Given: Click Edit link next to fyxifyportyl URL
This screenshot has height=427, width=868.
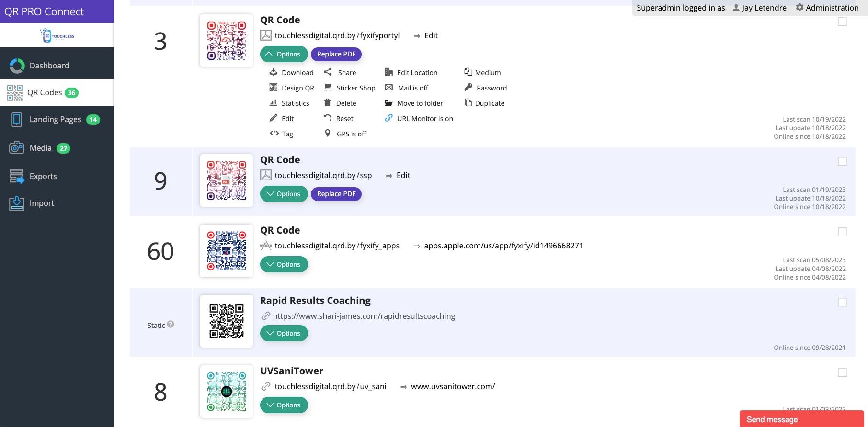Looking at the screenshot, I should (x=431, y=35).
